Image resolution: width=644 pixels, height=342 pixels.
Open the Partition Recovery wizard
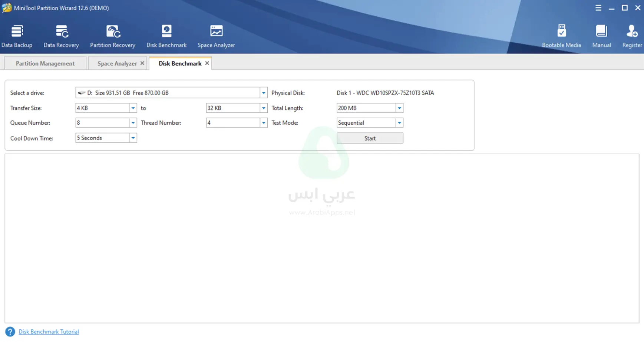[x=112, y=36]
